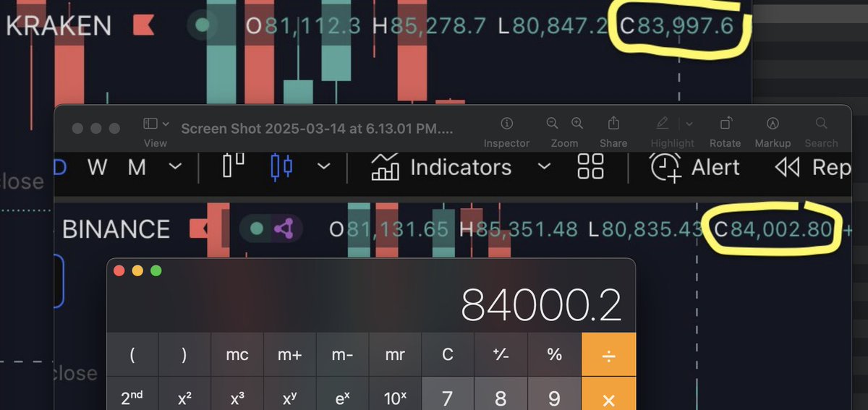Viewport: 868px width, 410px height.
Task: Click the Binance red flag icon
Action: [x=198, y=230]
